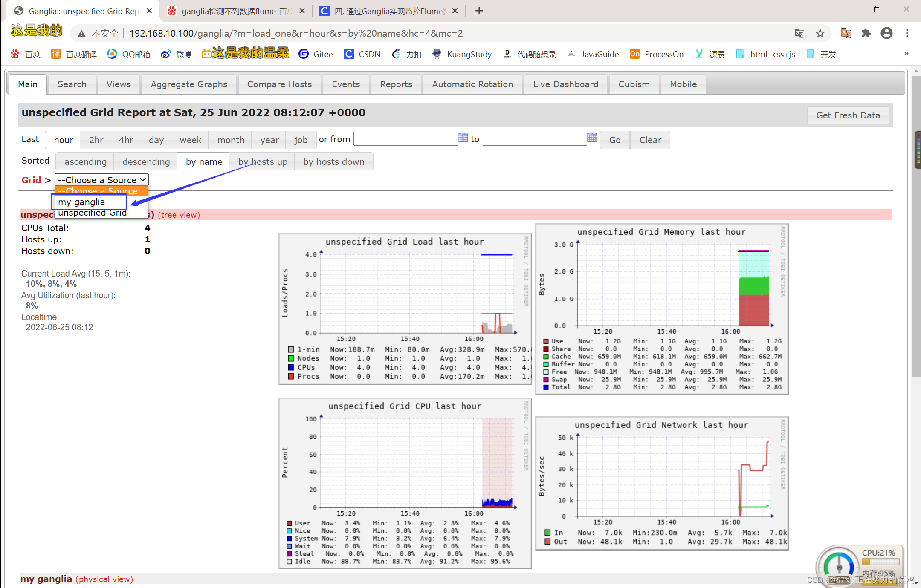
Task: Sort hosts in descending order
Action: (146, 162)
